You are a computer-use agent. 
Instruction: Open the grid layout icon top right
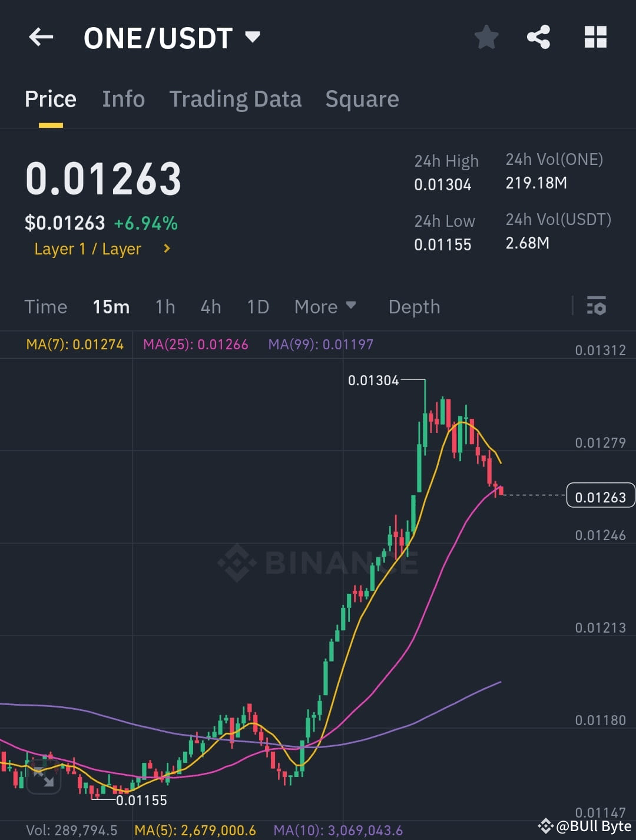(x=595, y=37)
